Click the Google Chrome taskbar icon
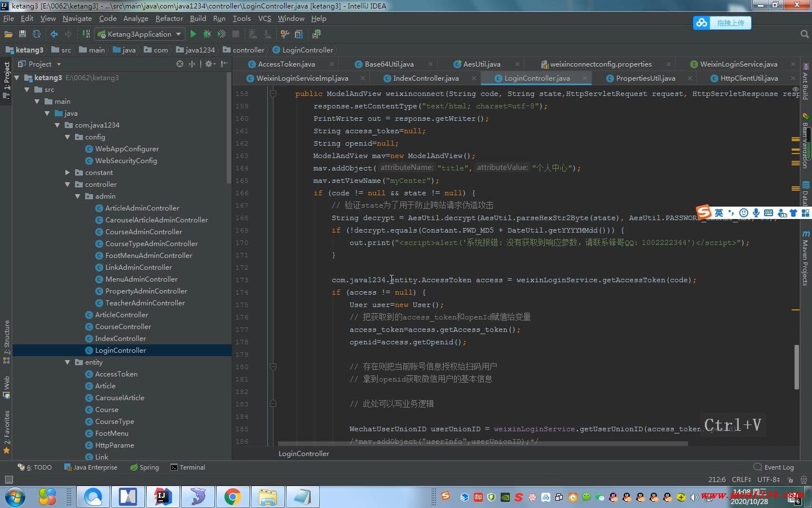812x508 pixels. pos(232,497)
